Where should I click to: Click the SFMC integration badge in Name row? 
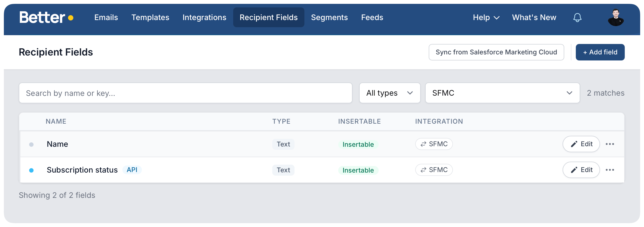pyautogui.click(x=434, y=144)
